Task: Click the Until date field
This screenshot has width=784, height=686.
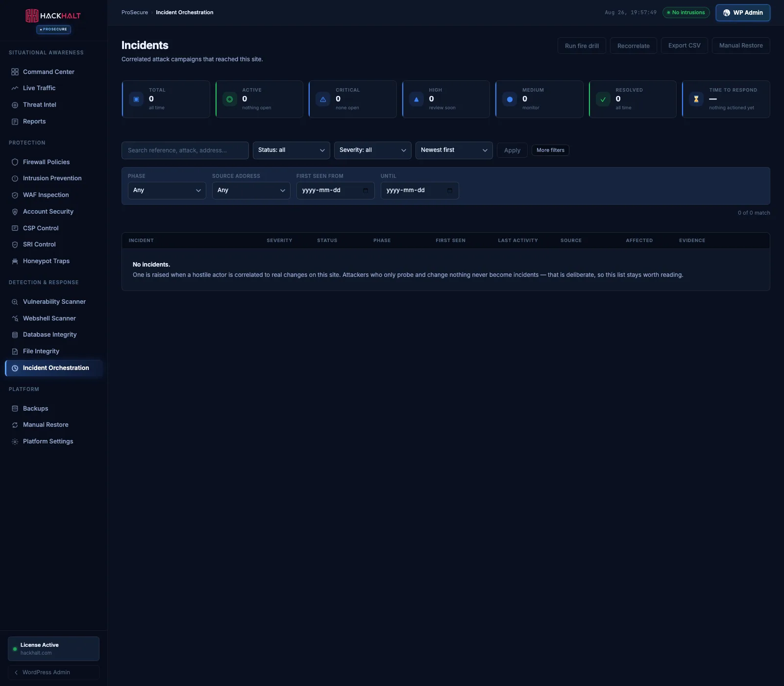Action: [420, 191]
